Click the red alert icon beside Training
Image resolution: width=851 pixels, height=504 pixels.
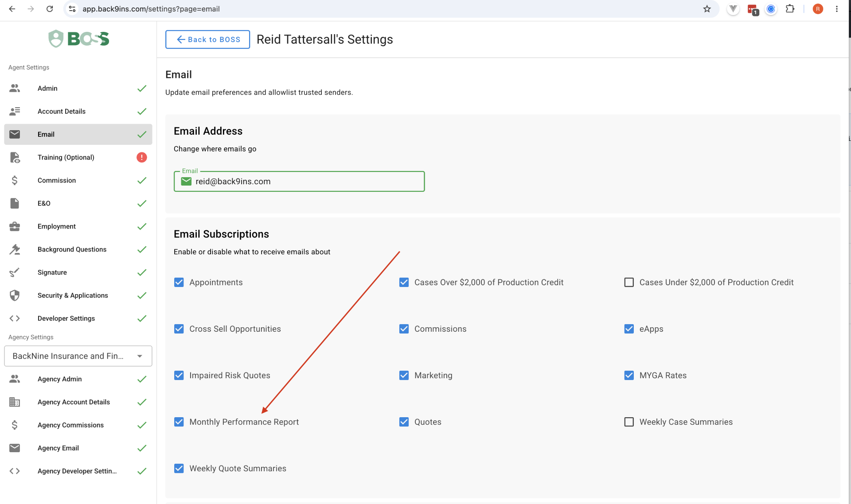(142, 157)
